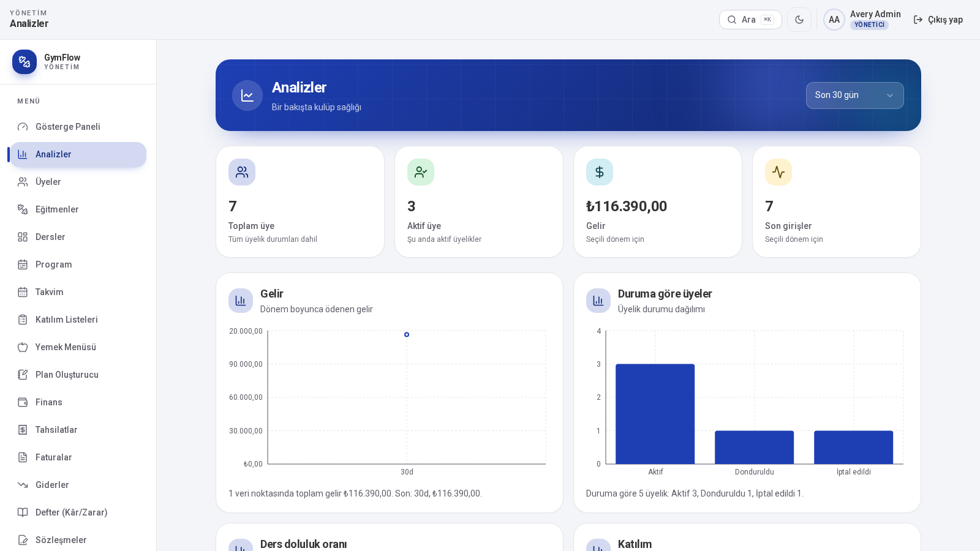Click the Avery Admin user name
Viewport: 980px width, 551px height.
click(x=875, y=14)
